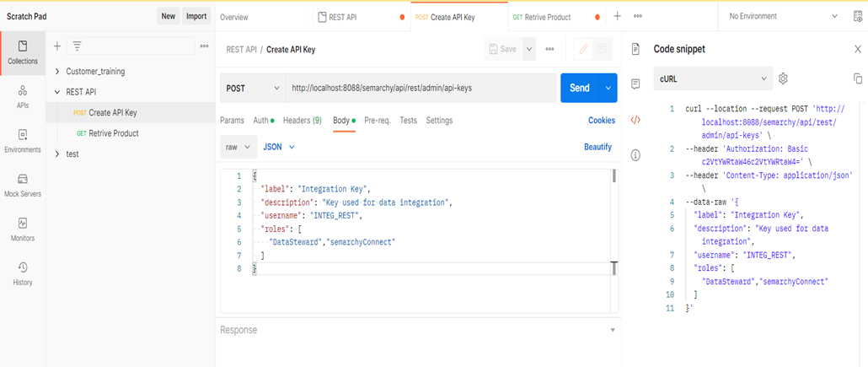This screenshot has height=367, width=868.
Task: Open the Save options dropdown arrow
Action: coord(530,49)
